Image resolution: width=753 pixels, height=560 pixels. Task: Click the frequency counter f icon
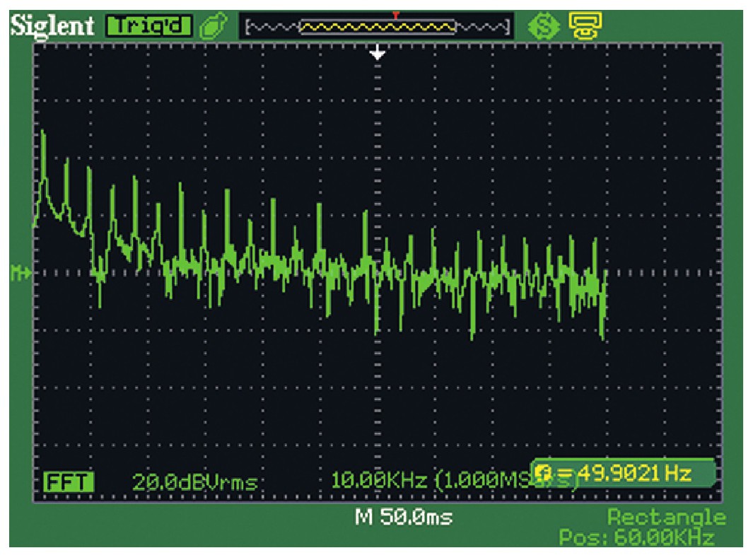546,472
